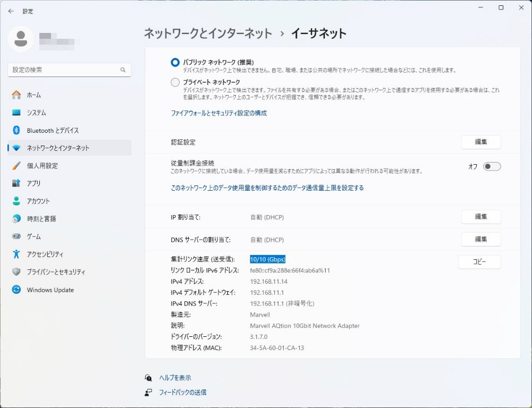
Task: Open Personalization via paintbrush icon
Action: tap(16, 166)
